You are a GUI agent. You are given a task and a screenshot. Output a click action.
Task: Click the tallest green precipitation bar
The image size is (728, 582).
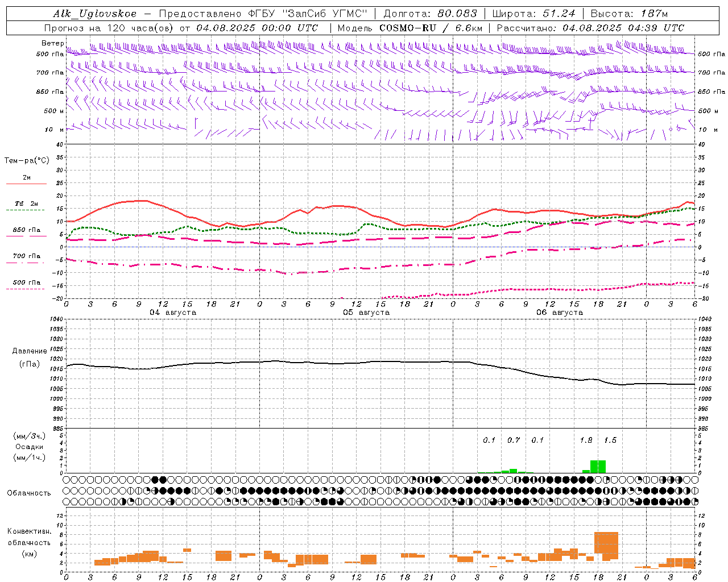(x=598, y=467)
